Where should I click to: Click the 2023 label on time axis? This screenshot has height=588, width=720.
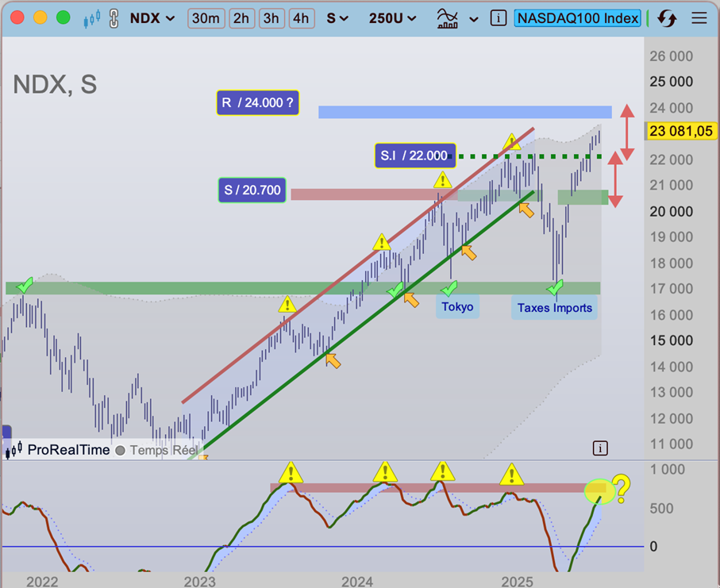click(200, 581)
